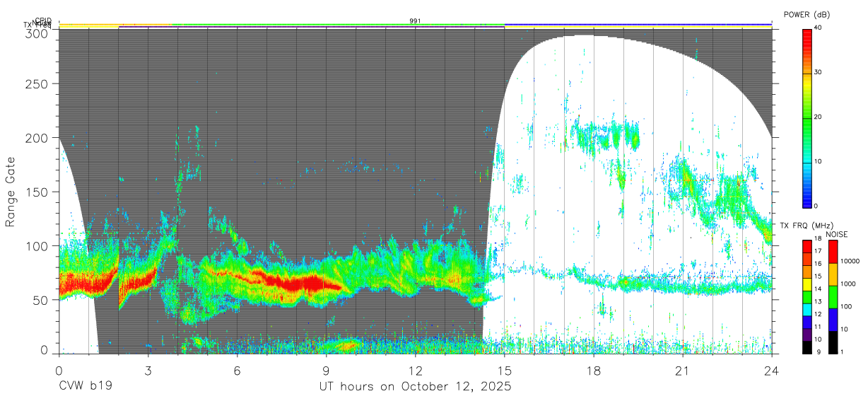Click the green 13–14 MHz TX FRQ swatch
Image resolution: width=868 pixels, height=401 pixels.
807,297
